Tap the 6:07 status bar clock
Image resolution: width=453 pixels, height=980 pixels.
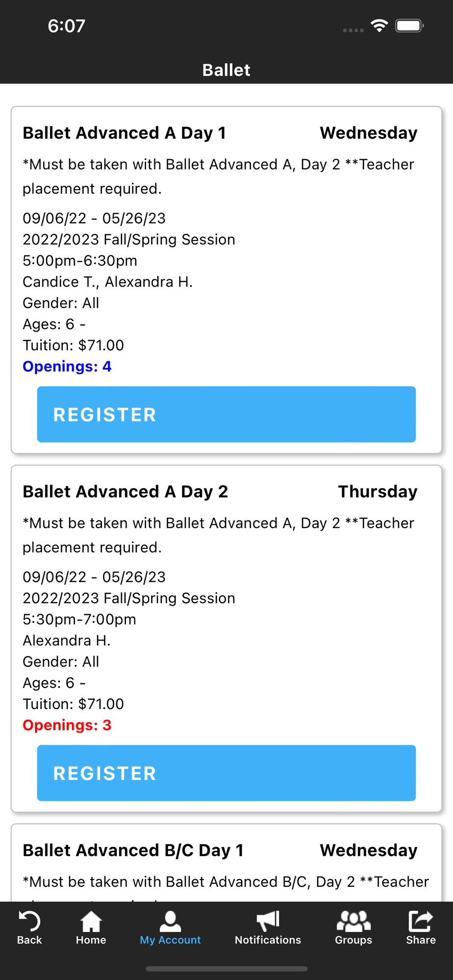(67, 26)
